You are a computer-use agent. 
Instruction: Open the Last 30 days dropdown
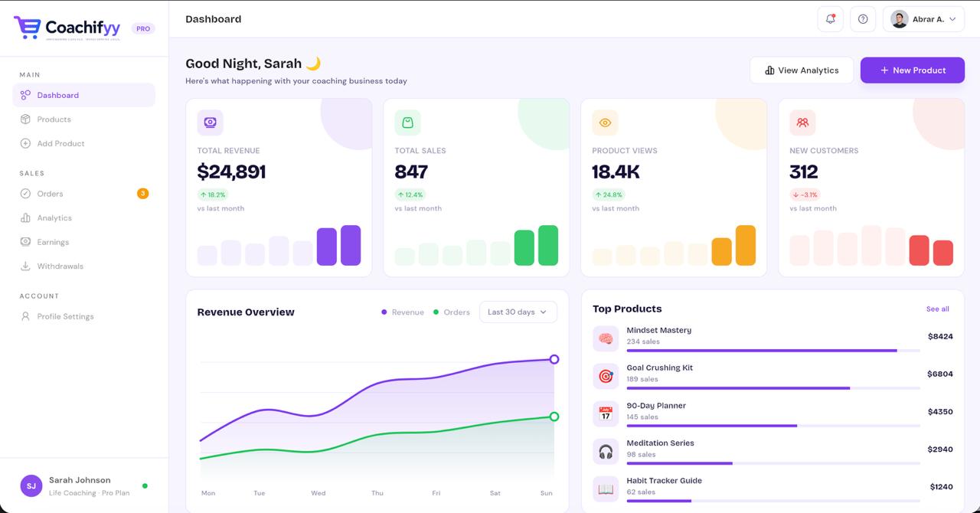click(518, 312)
